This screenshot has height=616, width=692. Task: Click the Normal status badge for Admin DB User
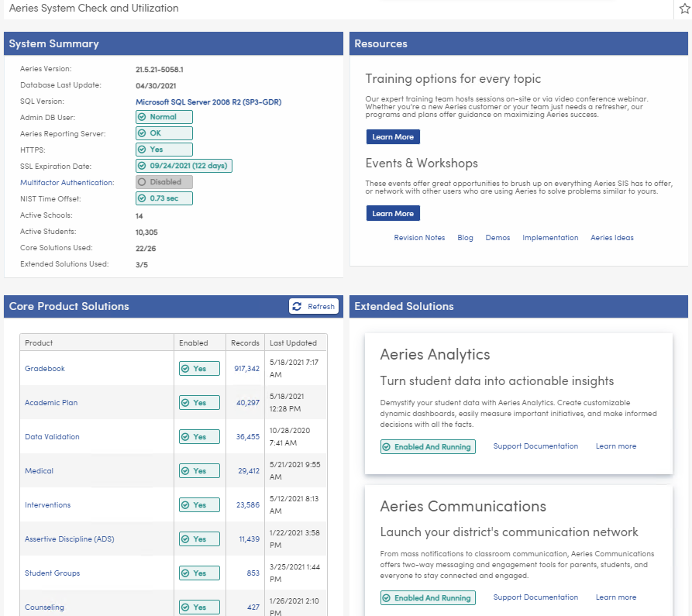point(164,116)
